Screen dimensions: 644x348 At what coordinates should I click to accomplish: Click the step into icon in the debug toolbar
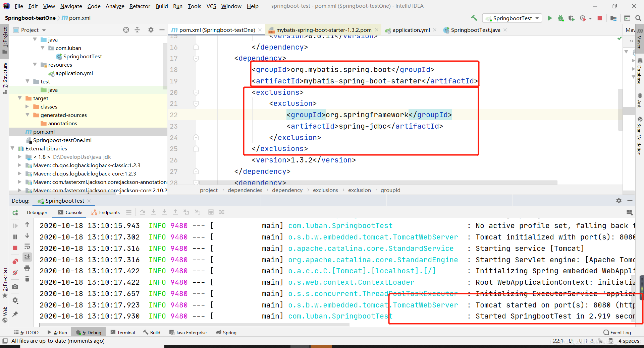coord(154,212)
